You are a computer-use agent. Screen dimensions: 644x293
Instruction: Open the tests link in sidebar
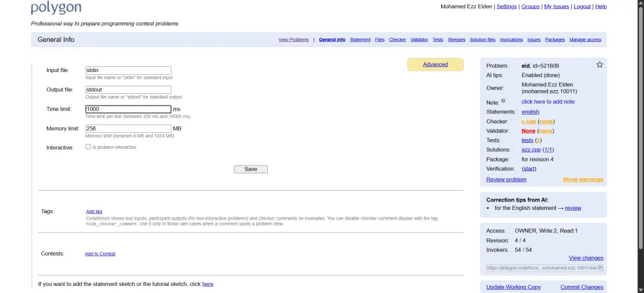click(527, 140)
